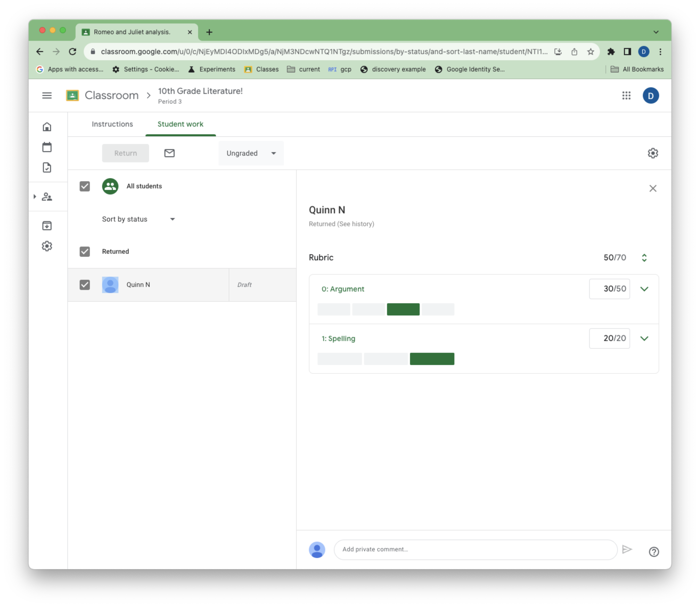Click the send/submit private comment icon

pyautogui.click(x=627, y=549)
